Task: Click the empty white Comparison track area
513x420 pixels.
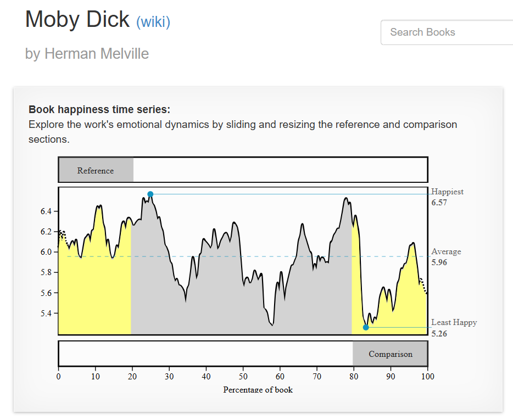Action: 206,354
